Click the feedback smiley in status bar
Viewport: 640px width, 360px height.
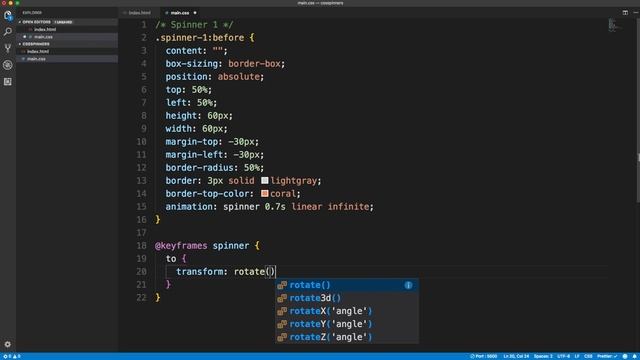click(625, 356)
